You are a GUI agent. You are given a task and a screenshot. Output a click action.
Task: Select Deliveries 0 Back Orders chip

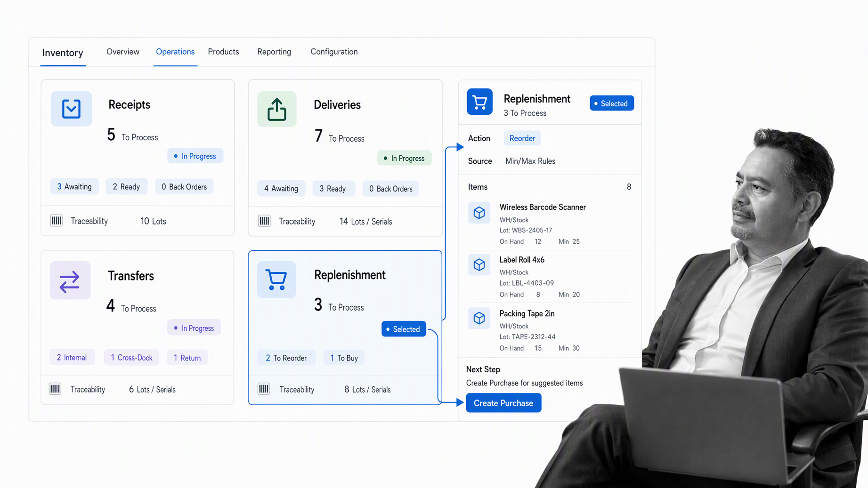[x=390, y=189]
